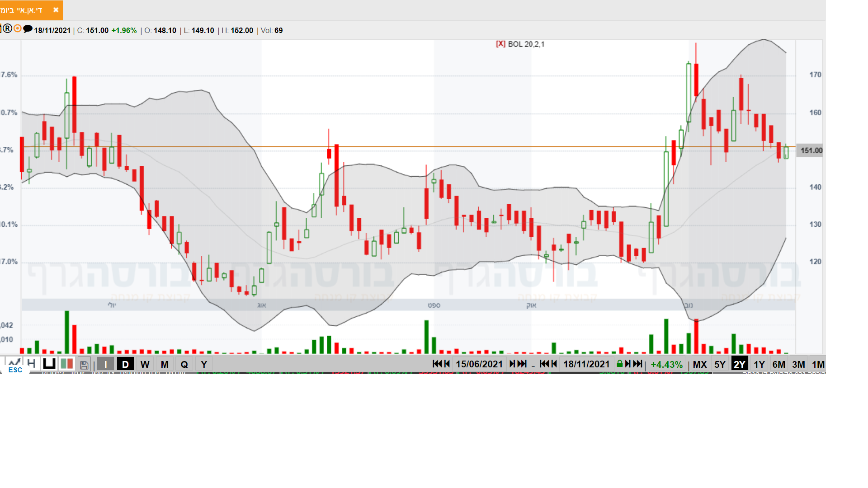This screenshot has height=488, width=868.
Task: Open BOL 20,2,1 indicator settings
Action: [x=526, y=44]
